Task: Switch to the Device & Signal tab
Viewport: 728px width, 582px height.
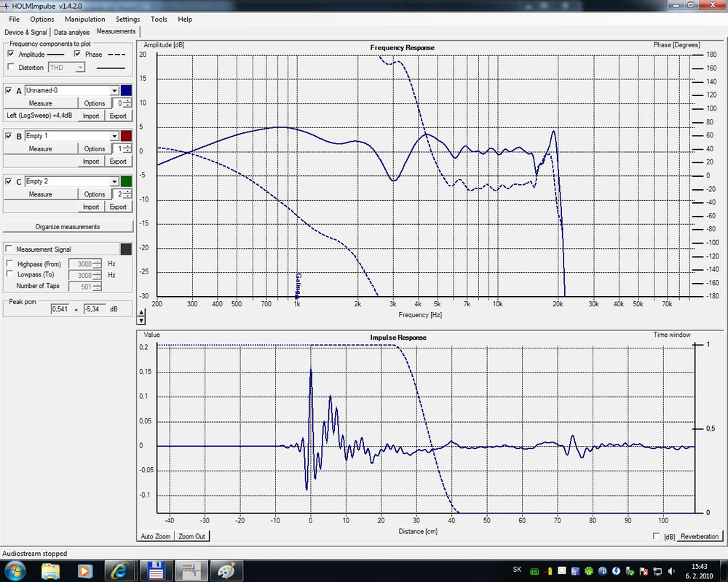Action: tap(25, 33)
